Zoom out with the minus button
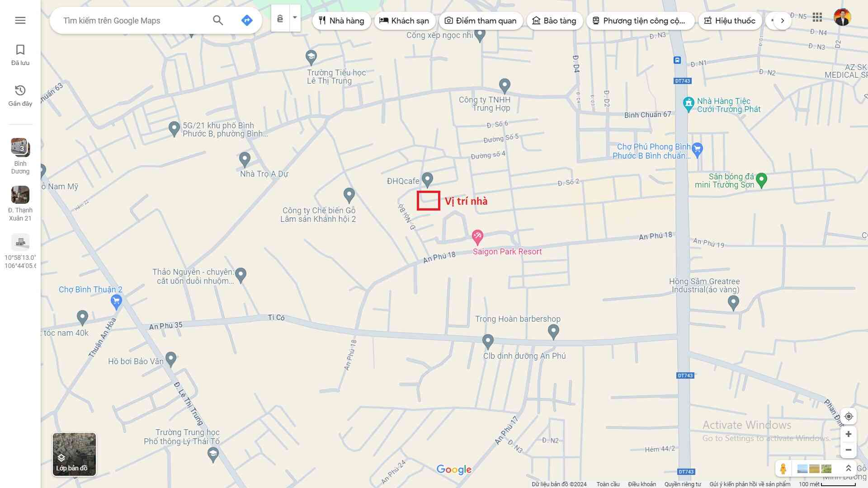 tap(849, 450)
